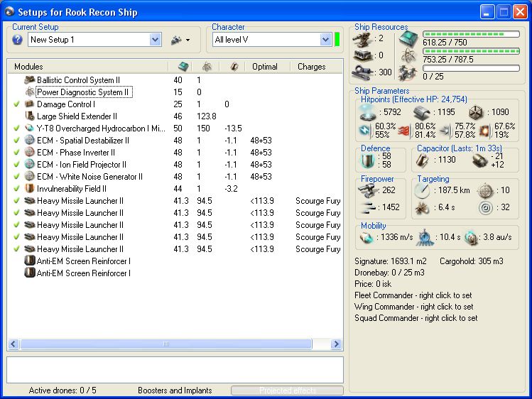Toggle the ECM - Phase Inverter II checkmark
This screenshot has height=399, width=532.
(16, 152)
